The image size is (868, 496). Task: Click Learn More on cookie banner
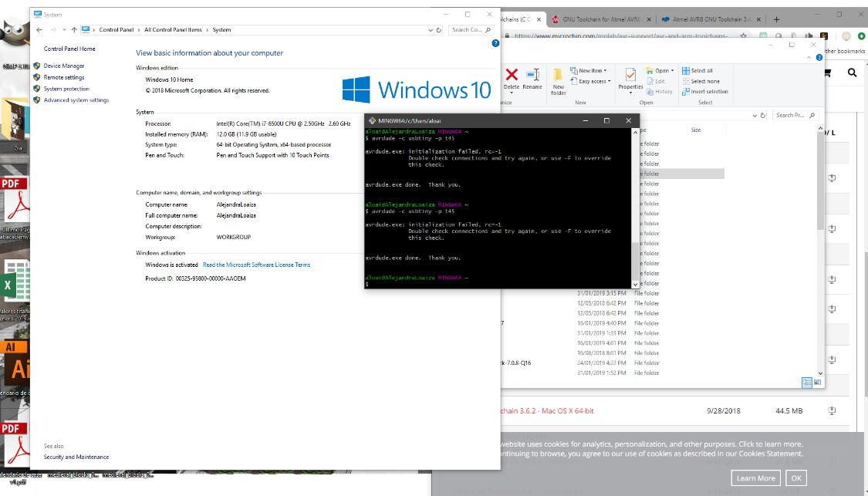[755, 478]
